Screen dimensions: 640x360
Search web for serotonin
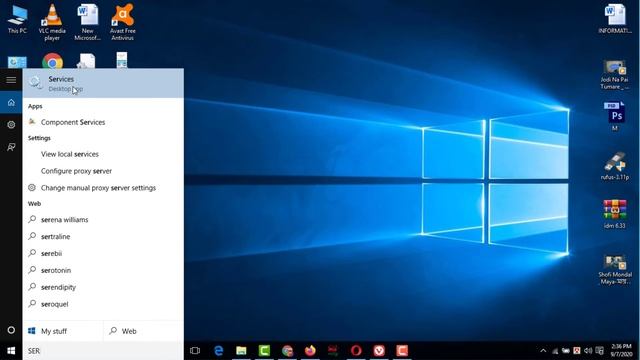(x=103, y=270)
